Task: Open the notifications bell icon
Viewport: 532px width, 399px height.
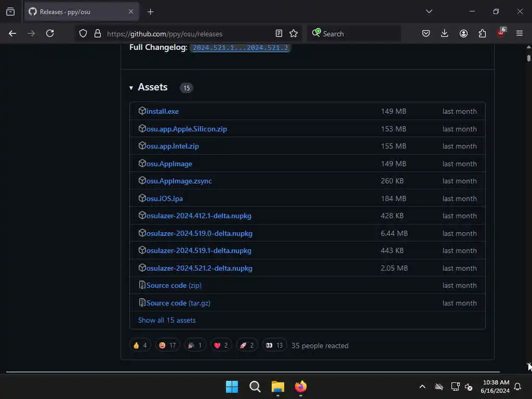Action: click(x=517, y=387)
